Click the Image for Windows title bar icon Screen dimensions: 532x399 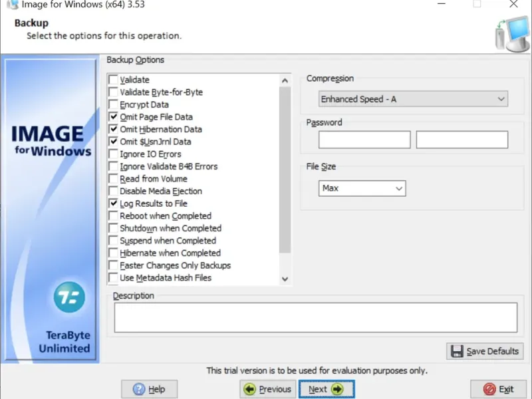click(13, 5)
